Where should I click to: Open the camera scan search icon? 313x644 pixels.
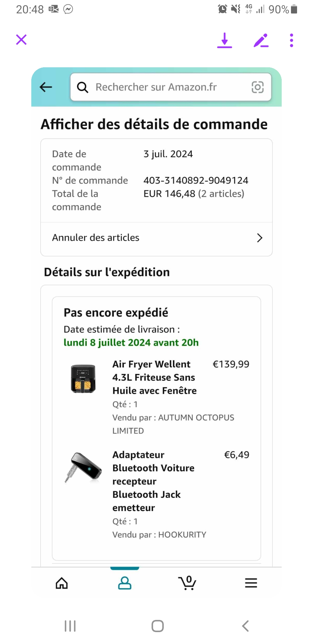coord(257,87)
